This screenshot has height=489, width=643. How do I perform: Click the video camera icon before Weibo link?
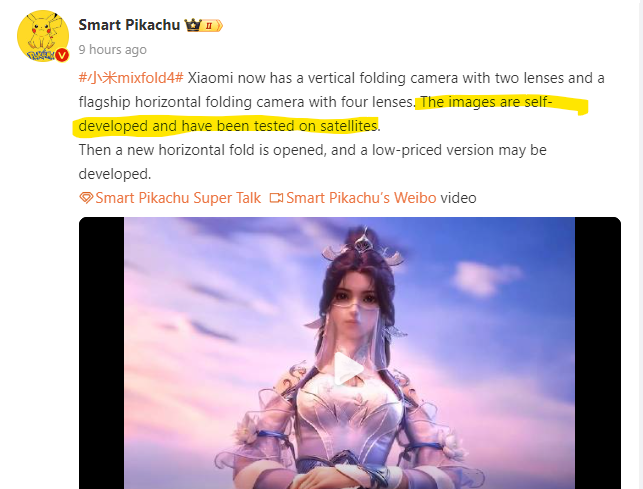click(276, 198)
